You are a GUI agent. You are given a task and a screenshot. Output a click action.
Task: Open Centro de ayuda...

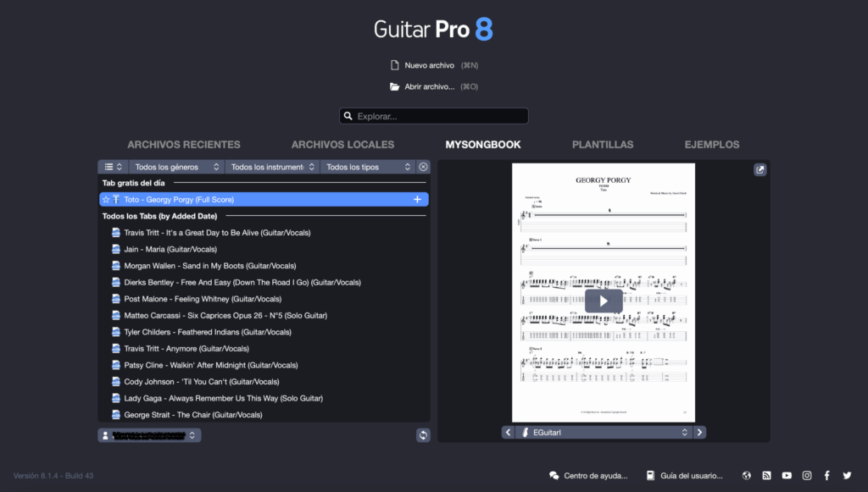pos(588,475)
